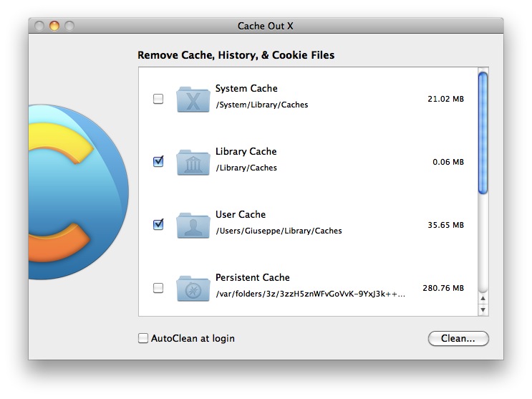Click the /Library/Caches path text
This screenshot has height=399, width=532.
(x=246, y=168)
